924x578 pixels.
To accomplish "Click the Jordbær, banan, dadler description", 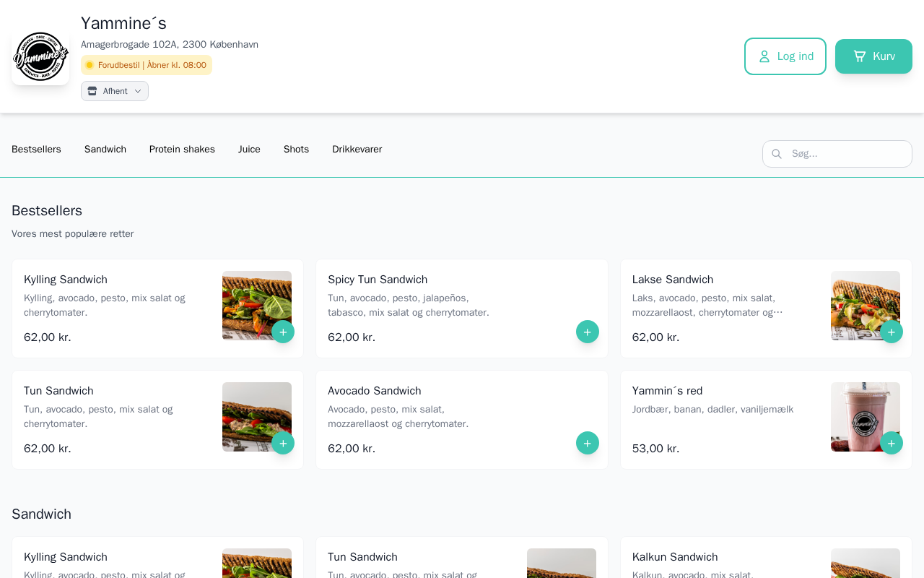I will [713, 410].
